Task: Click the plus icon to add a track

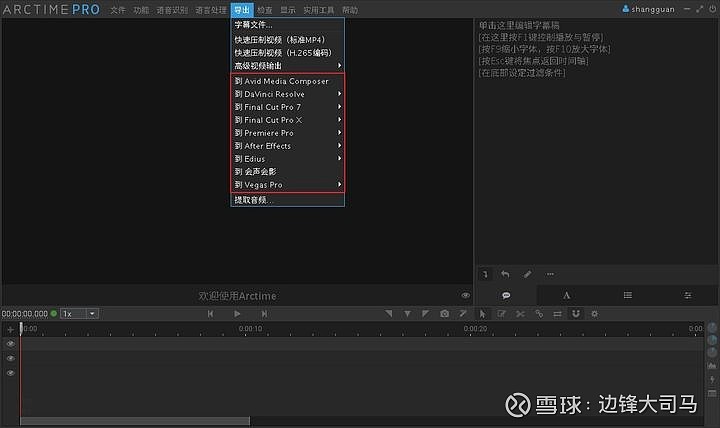Action: tap(10, 330)
